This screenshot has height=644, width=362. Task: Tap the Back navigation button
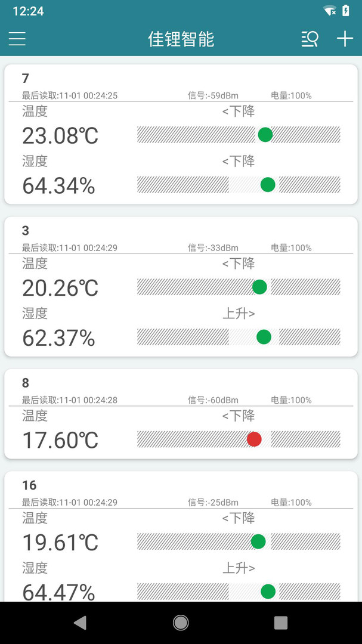81,622
